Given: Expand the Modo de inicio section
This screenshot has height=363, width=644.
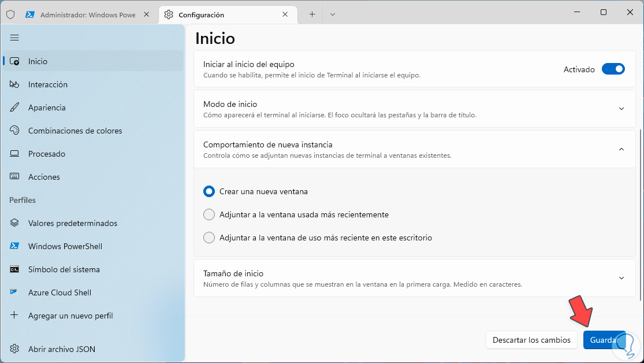Looking at the screenshot, I should (621, 109).
